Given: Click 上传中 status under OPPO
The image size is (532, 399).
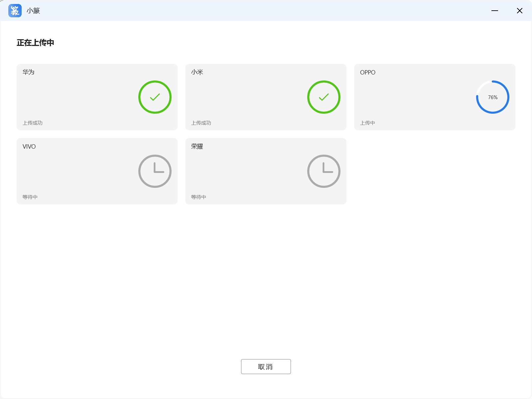Looking at the screenshot, I should [368, 123].
